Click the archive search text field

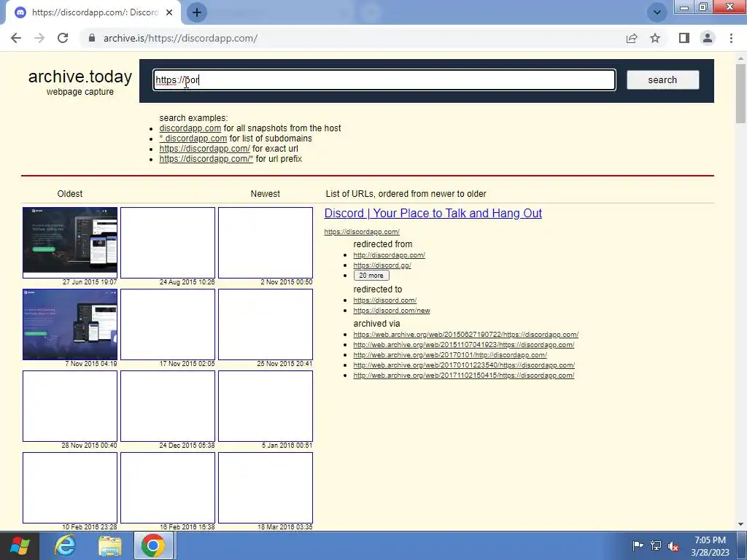pyautogui.click(x=384, y=80)
